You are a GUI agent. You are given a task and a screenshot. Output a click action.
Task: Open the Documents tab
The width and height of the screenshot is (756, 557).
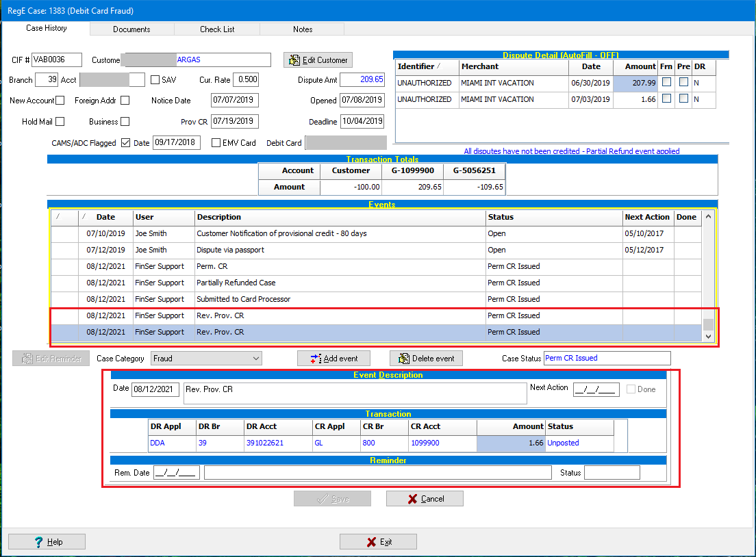click(131, 29)
